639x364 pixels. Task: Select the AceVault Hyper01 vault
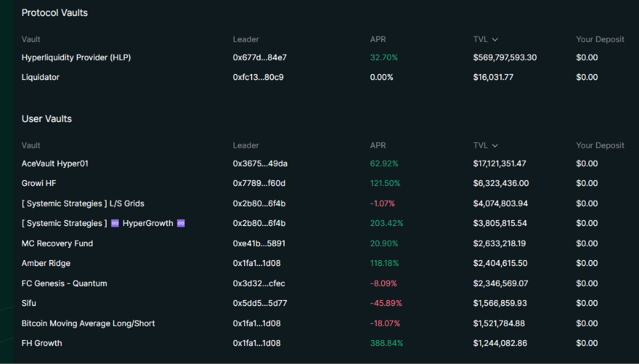(55, 163)
